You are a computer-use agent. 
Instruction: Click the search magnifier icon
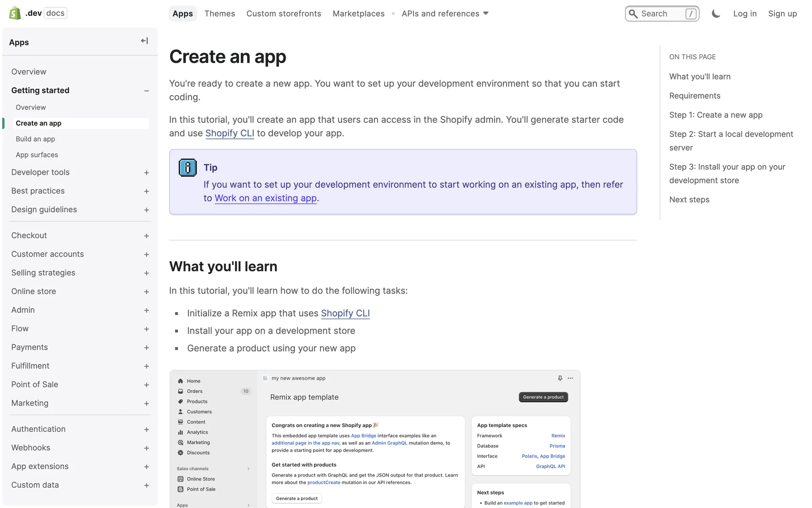(x=633, y=14)
